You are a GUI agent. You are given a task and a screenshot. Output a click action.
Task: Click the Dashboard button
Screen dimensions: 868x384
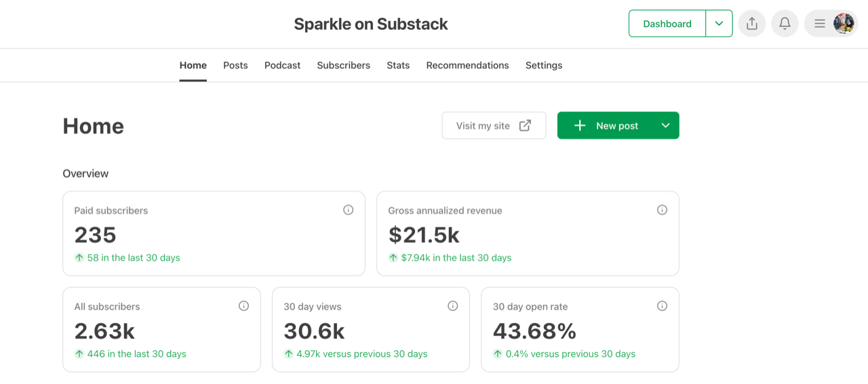(667, 24)
